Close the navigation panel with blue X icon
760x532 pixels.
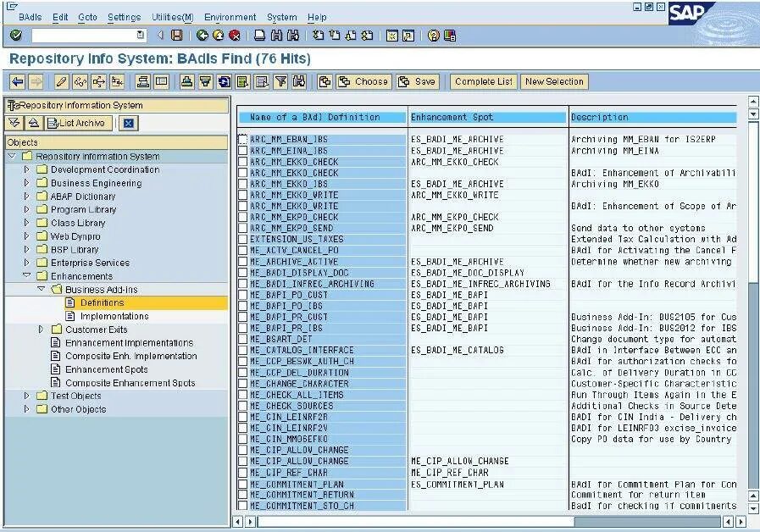(x=129, y=123)
